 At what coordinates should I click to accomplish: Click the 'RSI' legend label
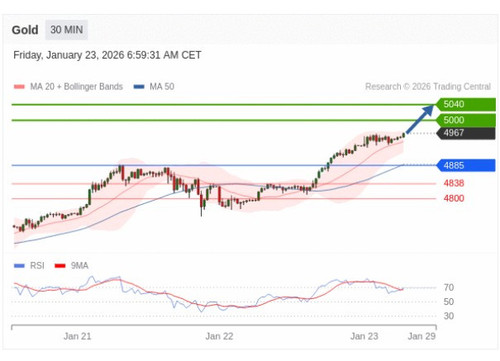tap(37, 266)
